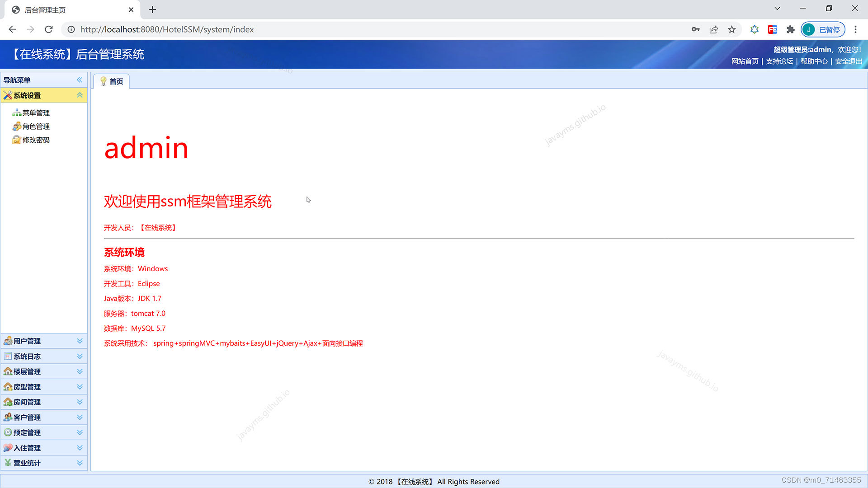Click the 用户管理 users icon
Viewport: 868px width, 488px height.
click(x=8, y=341)
